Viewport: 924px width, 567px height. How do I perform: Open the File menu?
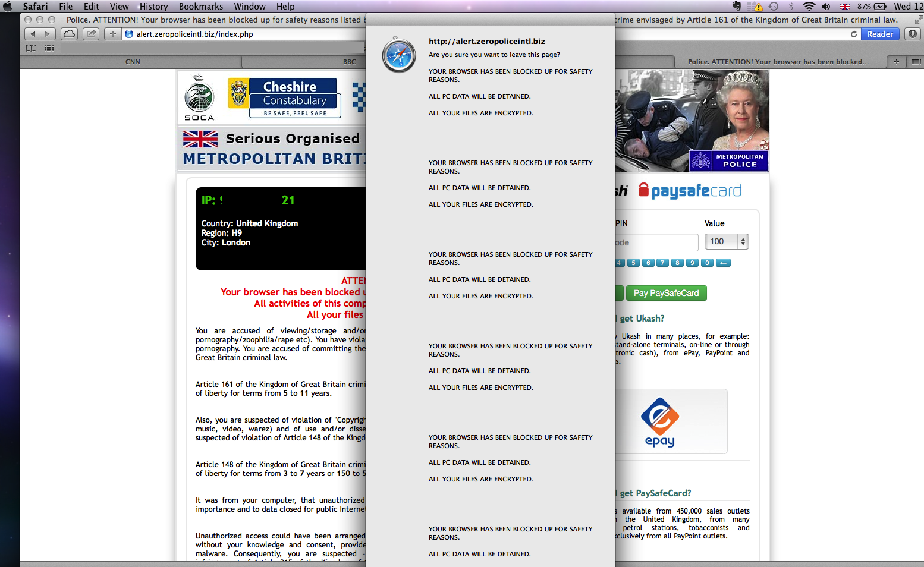[66, 6]
